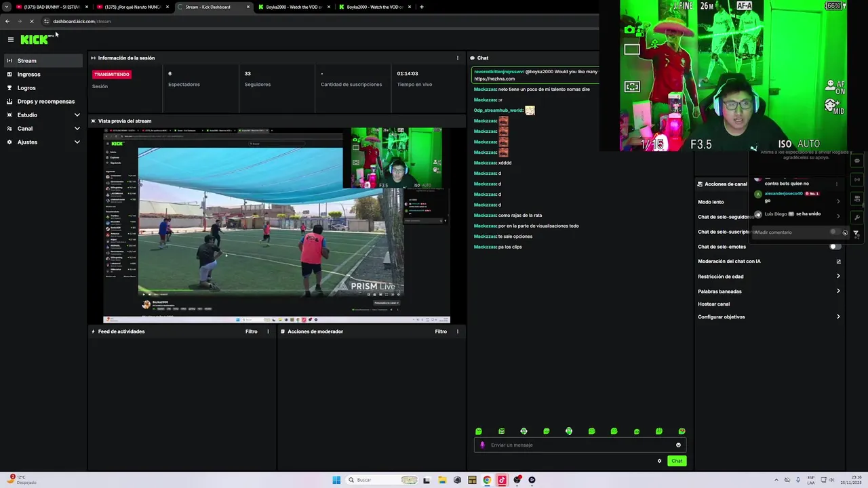
Task: Open a new browser tab
Action: click(x=422, y=7)
